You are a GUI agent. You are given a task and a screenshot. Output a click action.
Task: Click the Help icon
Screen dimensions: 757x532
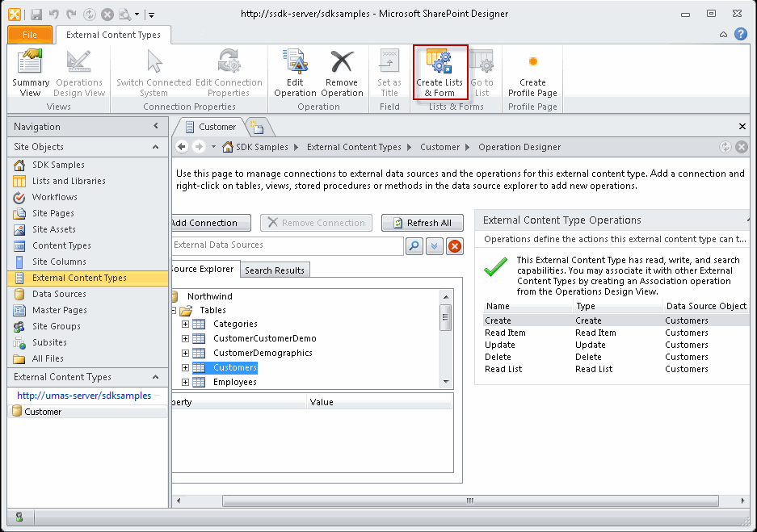[x=741, y=35]
